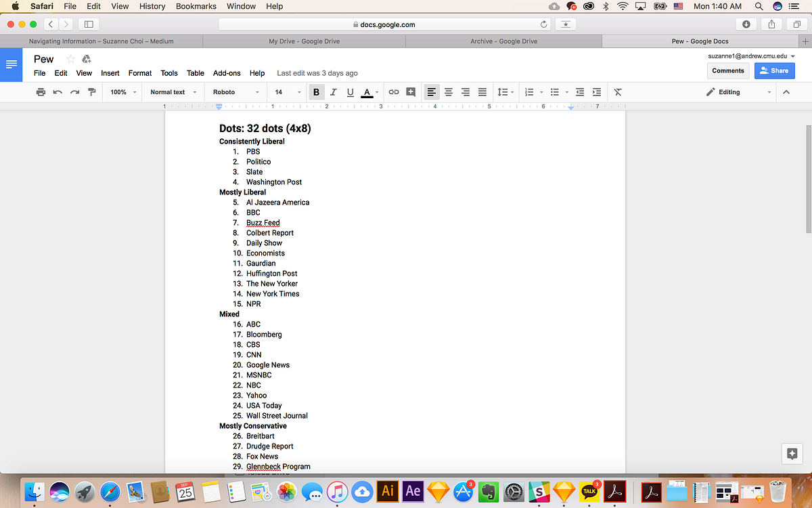This screenshot has height=508, width=812.
Task: Click the document vertical scrollbar
Action: (x=809, y=178)
